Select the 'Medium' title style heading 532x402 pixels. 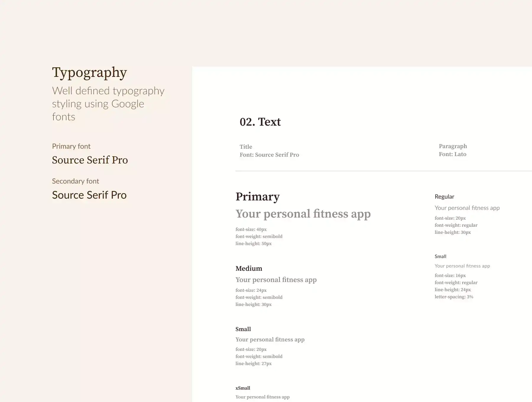click(249, 268)
